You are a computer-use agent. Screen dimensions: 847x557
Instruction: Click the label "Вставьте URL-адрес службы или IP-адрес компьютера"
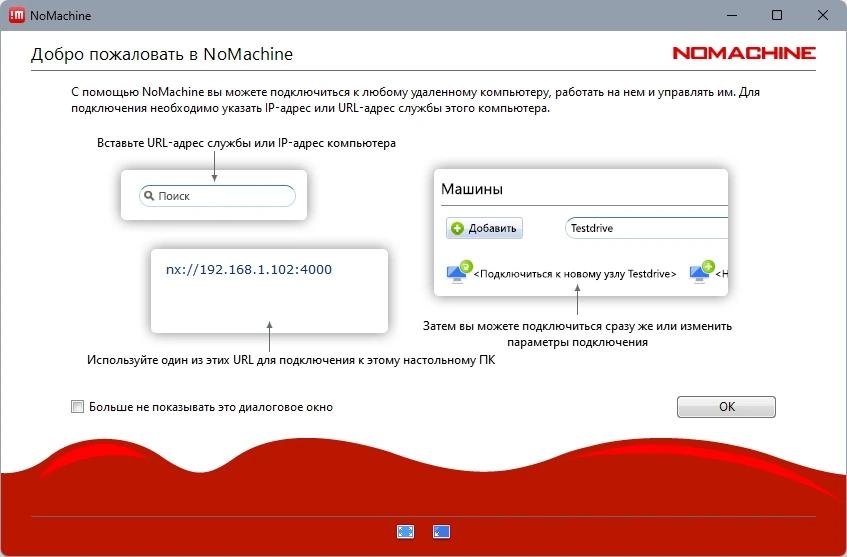tap(246, 143)
